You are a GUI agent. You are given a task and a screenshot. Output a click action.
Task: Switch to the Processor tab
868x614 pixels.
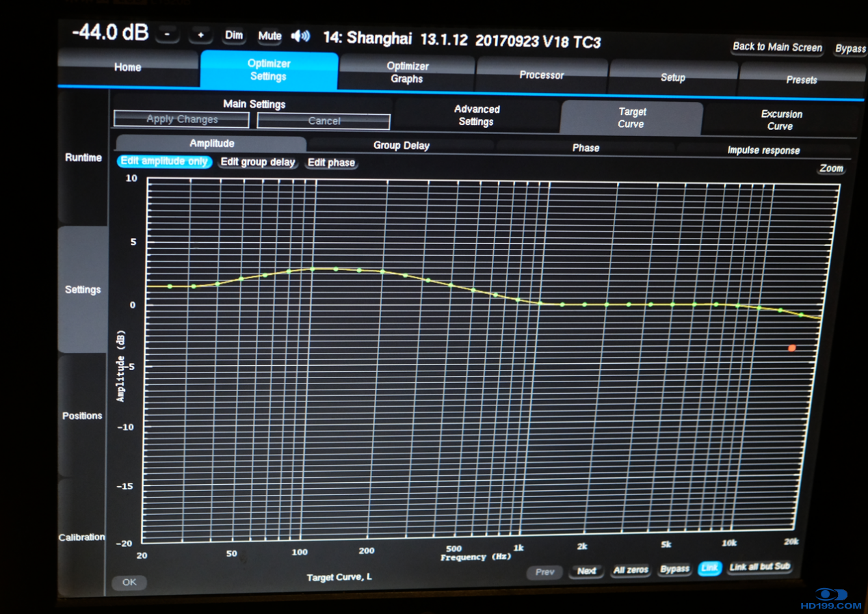(541, 75)
